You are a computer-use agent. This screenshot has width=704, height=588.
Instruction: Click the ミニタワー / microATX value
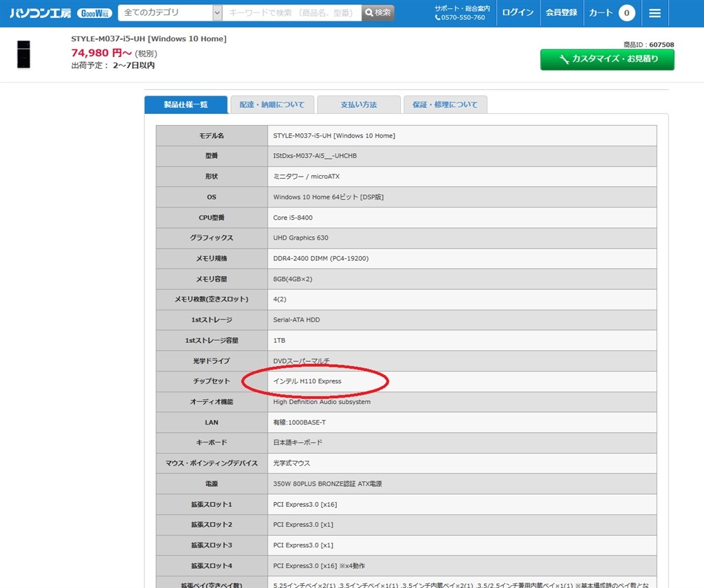tap(306, 177)
